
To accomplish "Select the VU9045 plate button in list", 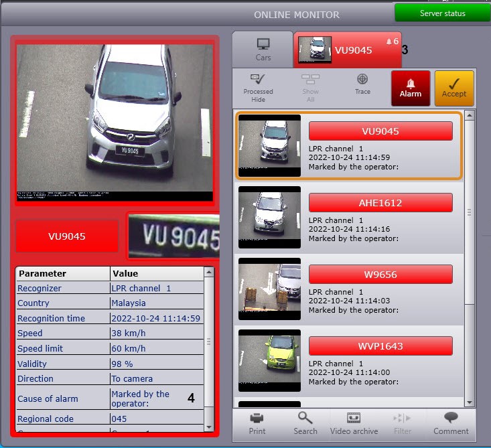I will pos(380,131).
